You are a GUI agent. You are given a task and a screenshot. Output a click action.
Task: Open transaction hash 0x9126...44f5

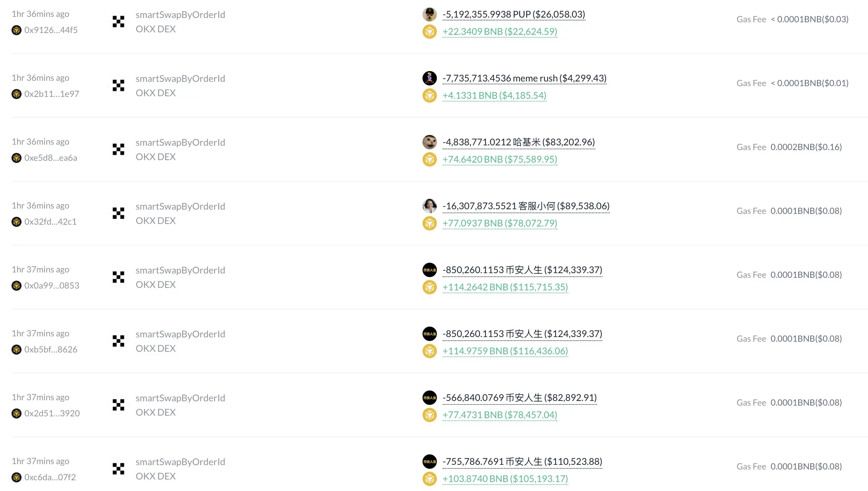tap(51, 30)
